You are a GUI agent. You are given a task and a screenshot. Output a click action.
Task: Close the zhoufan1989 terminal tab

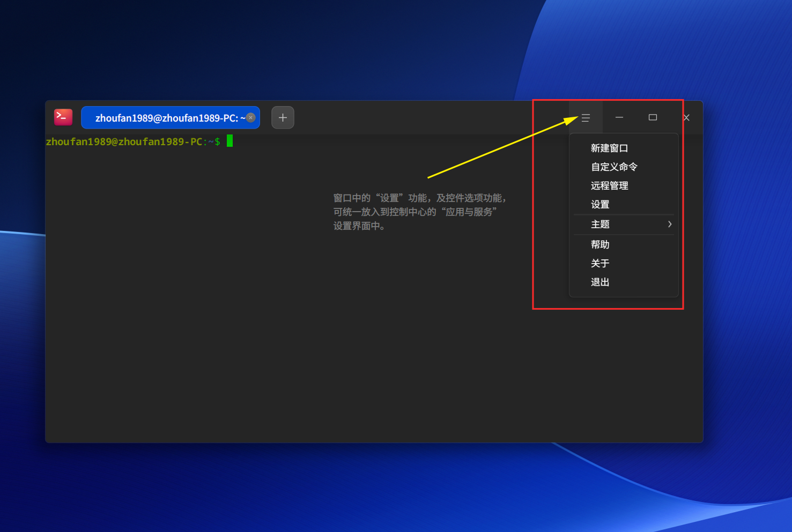250,118
